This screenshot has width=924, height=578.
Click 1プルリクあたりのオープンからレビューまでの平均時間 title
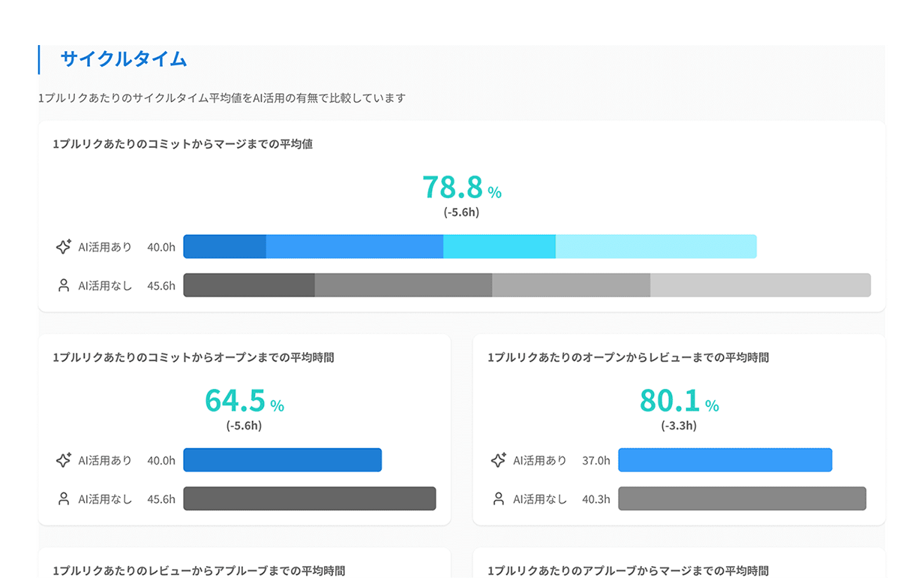pos(628,358)
